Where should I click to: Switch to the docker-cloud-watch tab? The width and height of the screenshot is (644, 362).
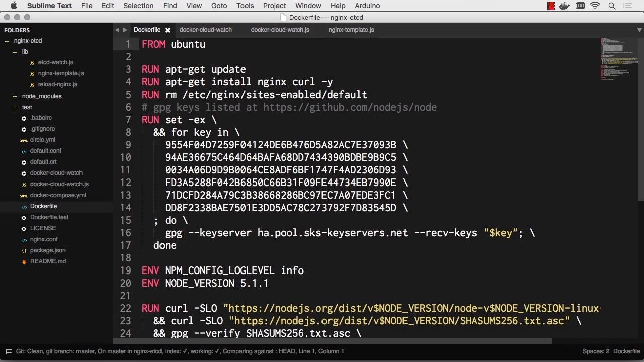click(206, 30)
